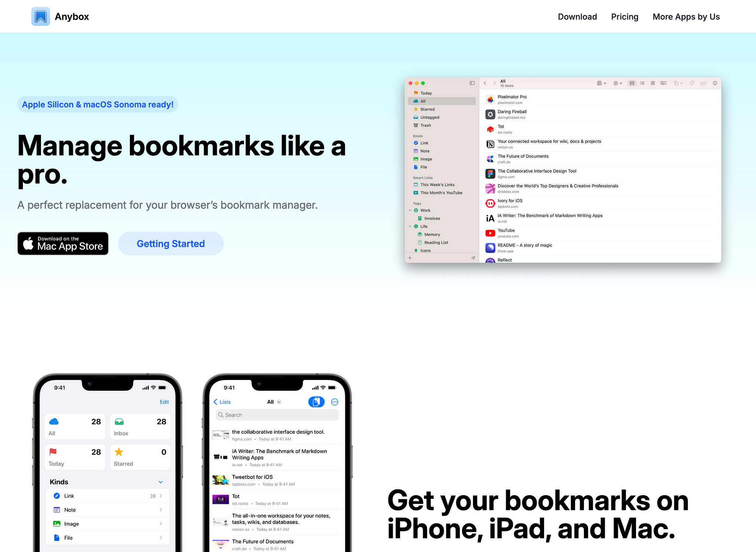Click the Download on Mac App Store button
This screenshot has width=756, height=552.
[x=63, y=243]
